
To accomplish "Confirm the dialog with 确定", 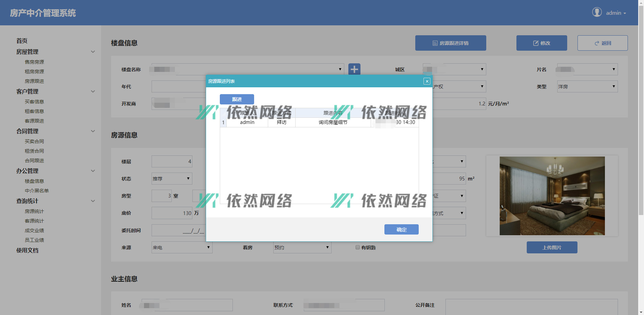I will [x=402, y=229].
